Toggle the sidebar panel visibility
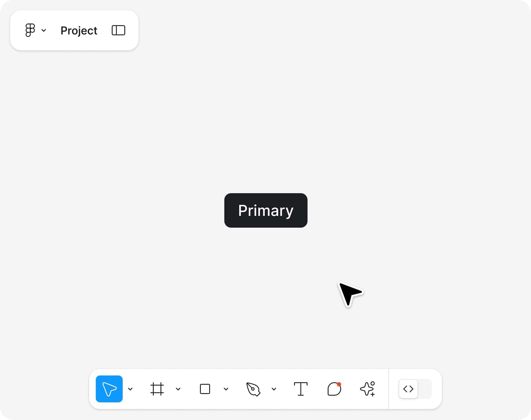The width and height of the screenshot is (531, 420). [118, 30]
